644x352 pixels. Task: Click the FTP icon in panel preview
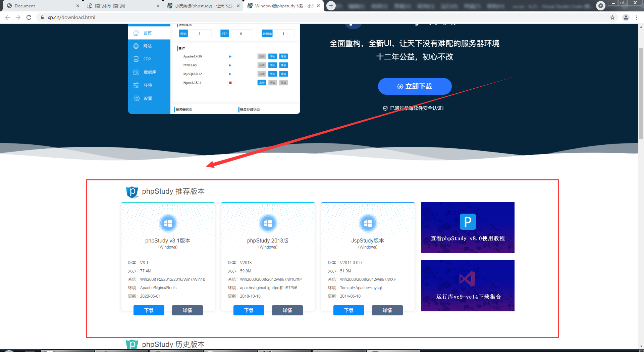136,59
